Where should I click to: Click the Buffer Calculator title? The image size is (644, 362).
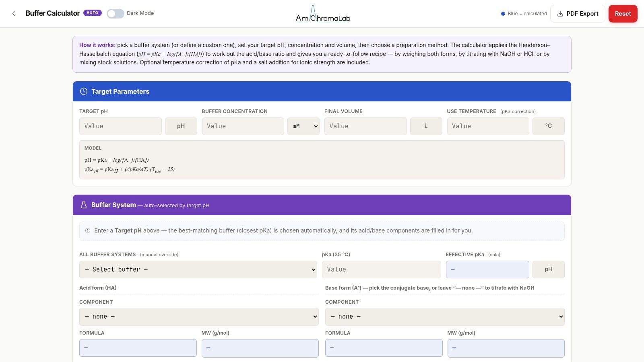tap(53, 13)
